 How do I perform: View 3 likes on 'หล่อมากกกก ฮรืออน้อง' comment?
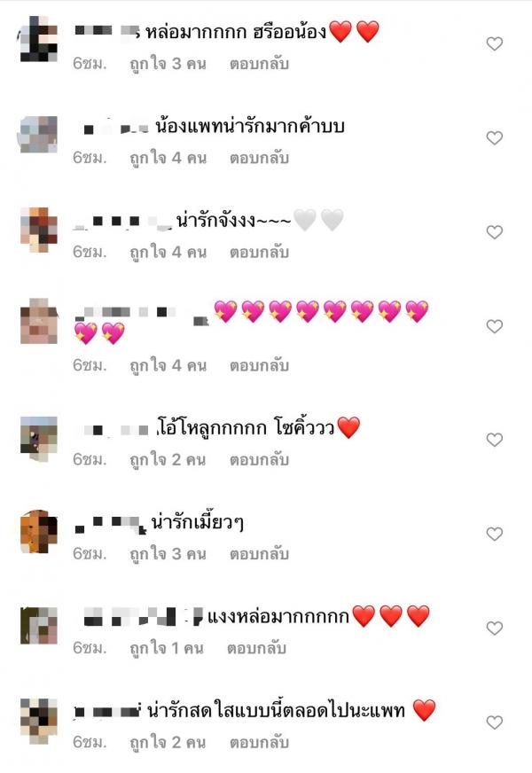(x=168, y=64)
